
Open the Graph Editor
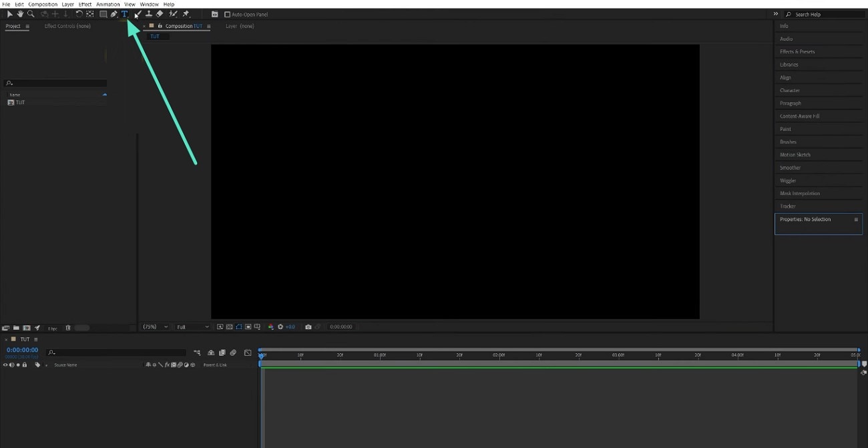point(248,353)
